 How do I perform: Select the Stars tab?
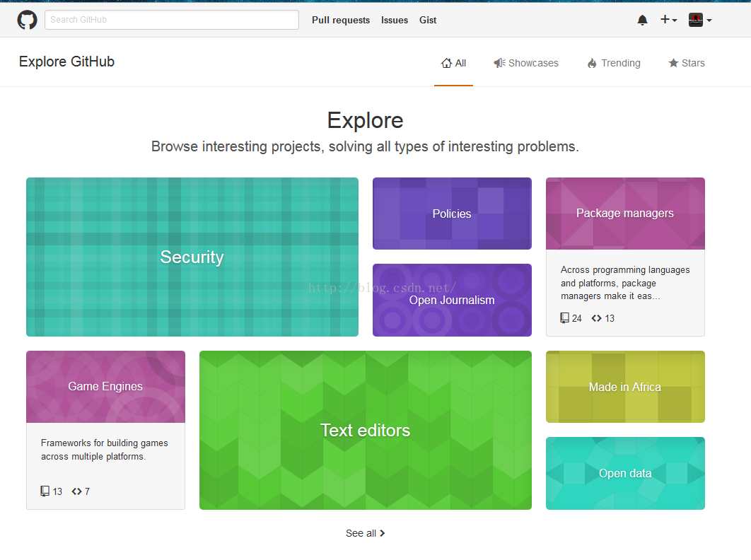coord(687,63)
